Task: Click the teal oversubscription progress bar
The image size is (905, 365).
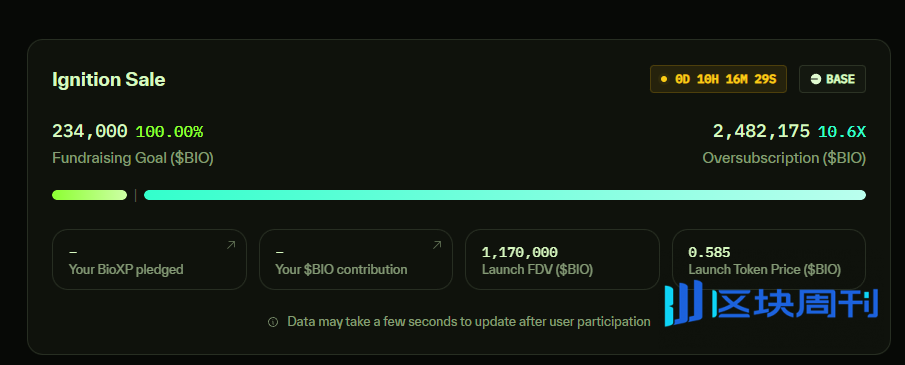Action: (505, 195)
